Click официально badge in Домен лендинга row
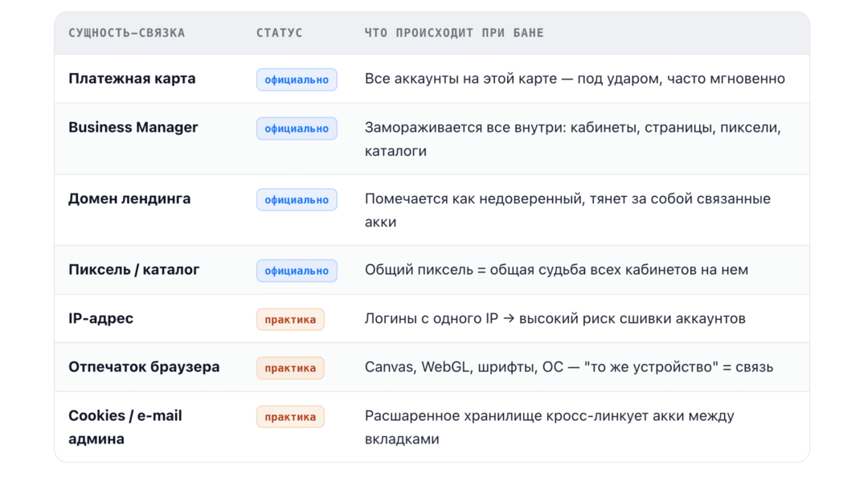This screenshot has width=868, height=482. pyautogui.click(x=297, y=200)
